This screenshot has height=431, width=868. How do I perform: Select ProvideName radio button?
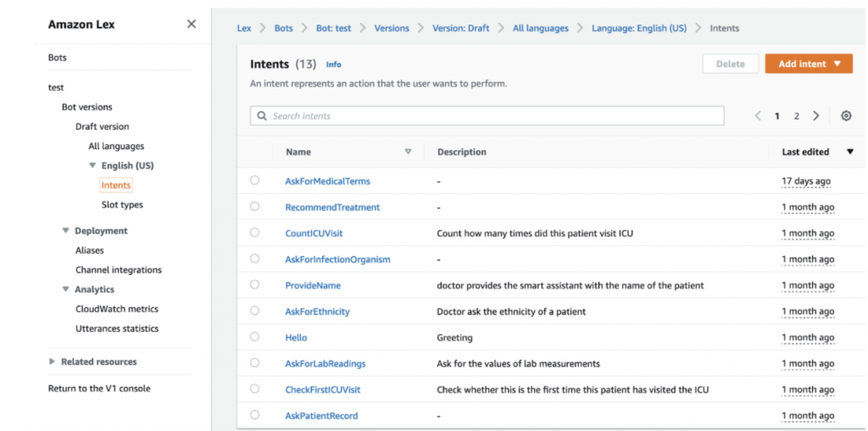pos(254,284)
